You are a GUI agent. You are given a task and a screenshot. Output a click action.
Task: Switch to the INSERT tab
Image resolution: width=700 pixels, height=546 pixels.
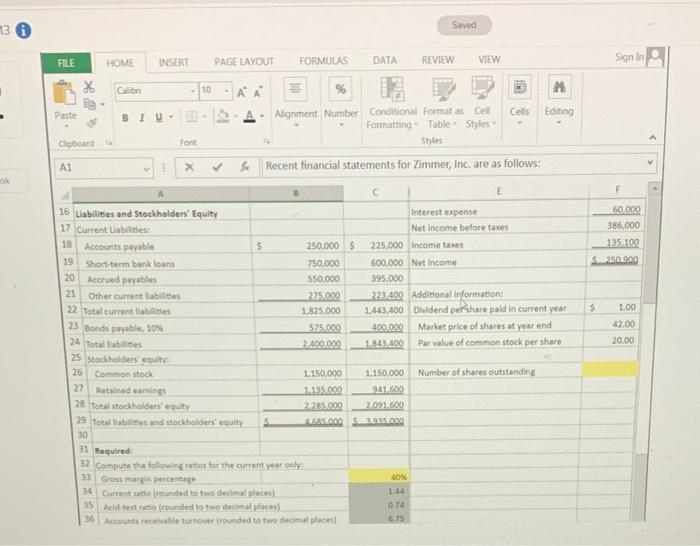[x=174, y=62]
